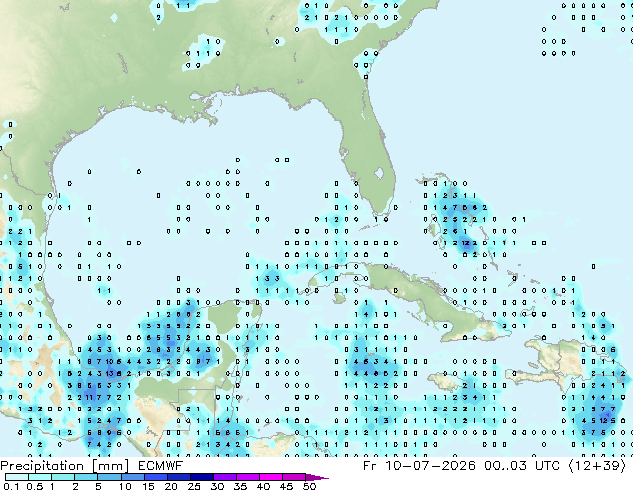Click the legend label '40'
Screen dimensions: 634x490
pyautogui.click(x=264, y=486)
